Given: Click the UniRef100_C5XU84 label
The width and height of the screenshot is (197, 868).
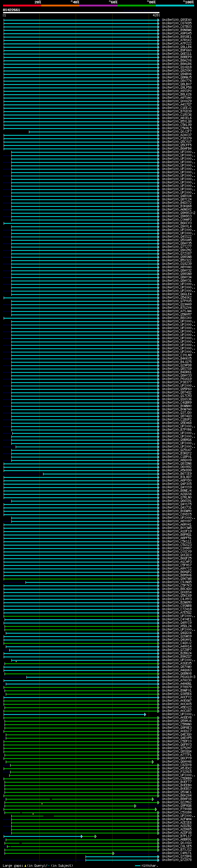Looking at the screenshot, I should tap(177, 813).
